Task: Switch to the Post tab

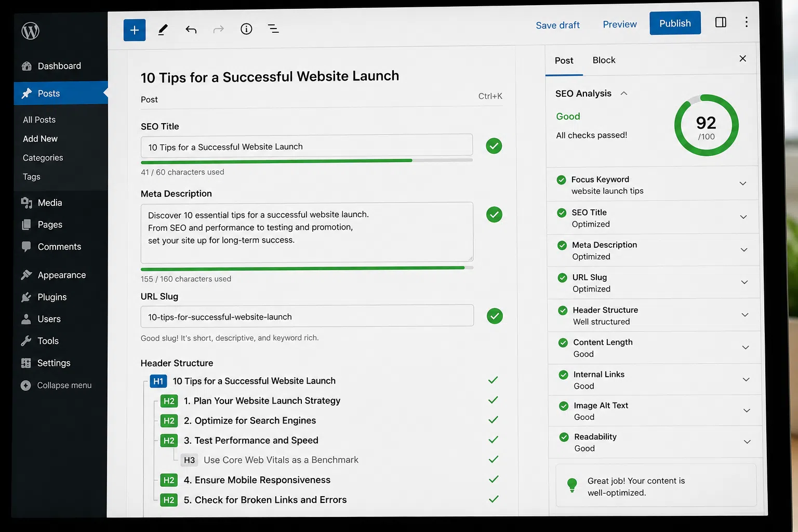Action: coord(564,61)
